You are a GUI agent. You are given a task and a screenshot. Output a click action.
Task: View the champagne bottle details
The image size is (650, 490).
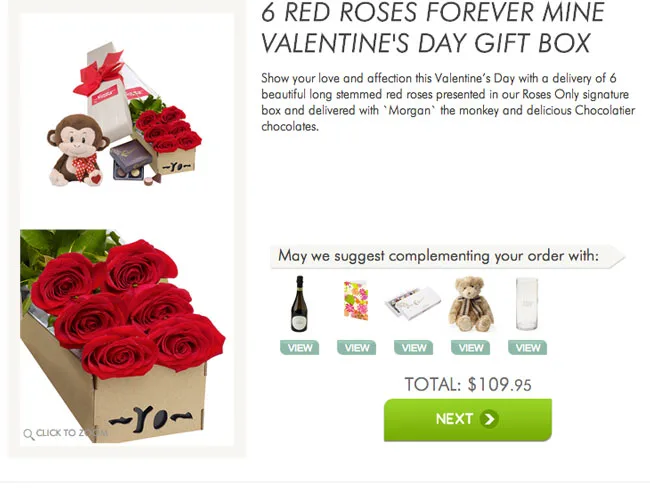[x=300, y=348]
